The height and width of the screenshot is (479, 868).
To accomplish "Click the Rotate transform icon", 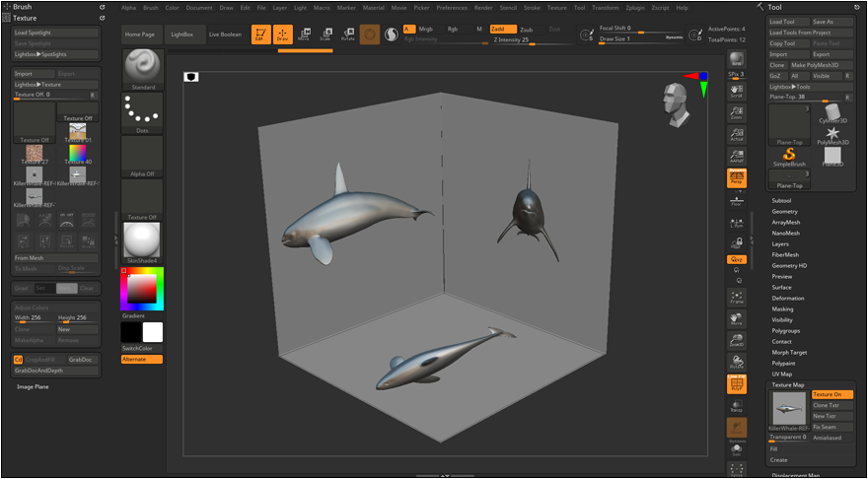I will [x=348, y=34].
